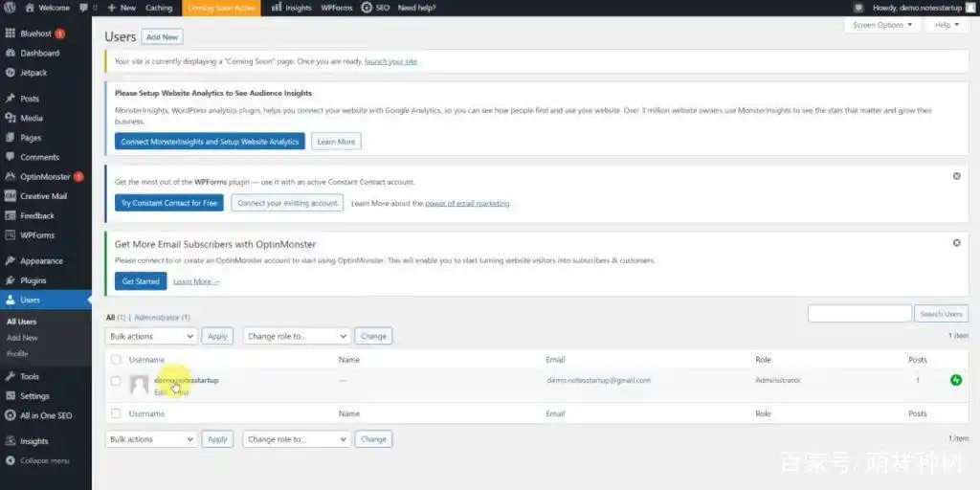The image size is (980, 490).
Task: Open the Plugins menu in sidebar
Action: [33, 280]
